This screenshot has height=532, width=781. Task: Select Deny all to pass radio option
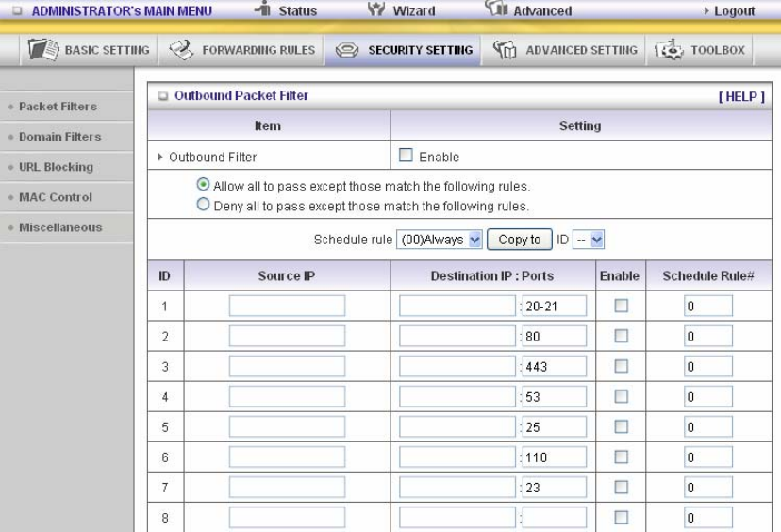[203, 205]
